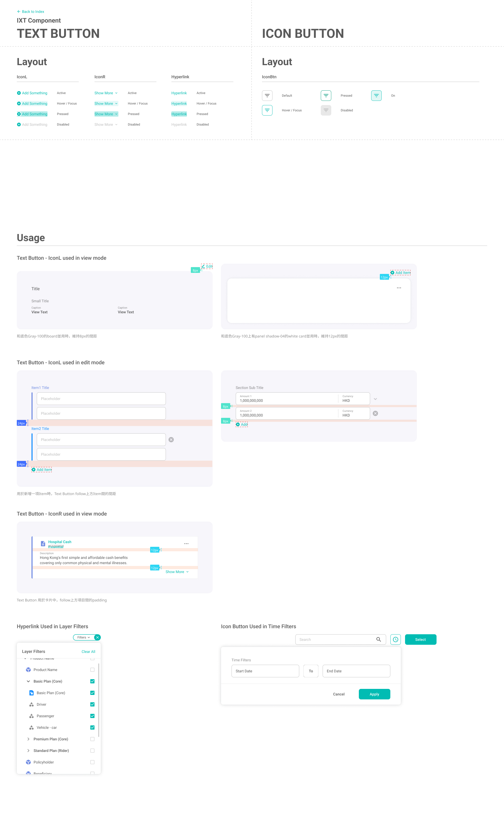Open the Filters dropdown chip

coord(83,637)
